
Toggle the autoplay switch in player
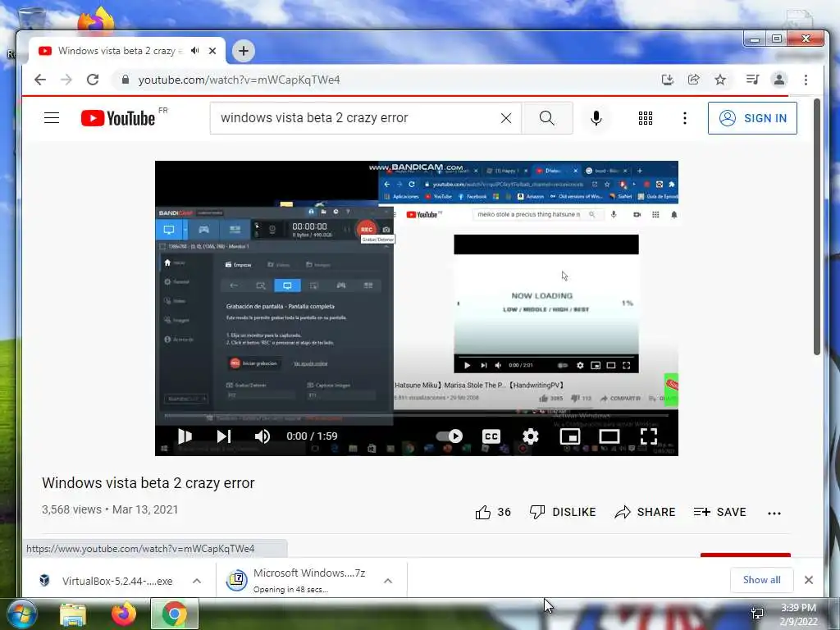[x=450, y=436]
